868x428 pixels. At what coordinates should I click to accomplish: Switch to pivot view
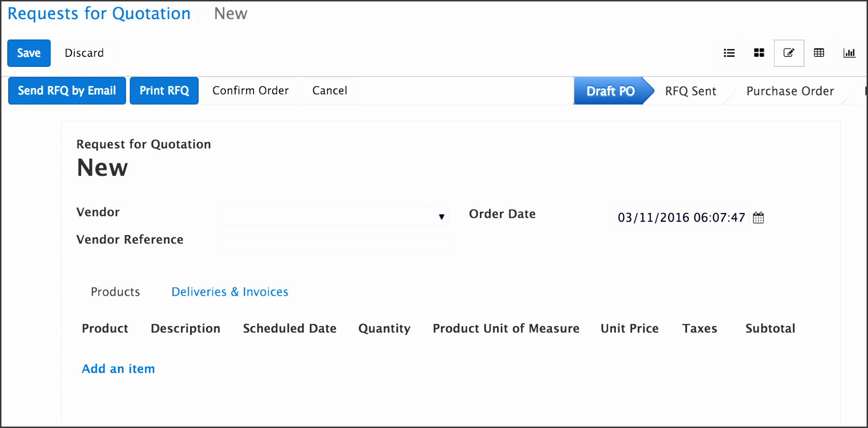pyautogui.click(x=819, y=53)
